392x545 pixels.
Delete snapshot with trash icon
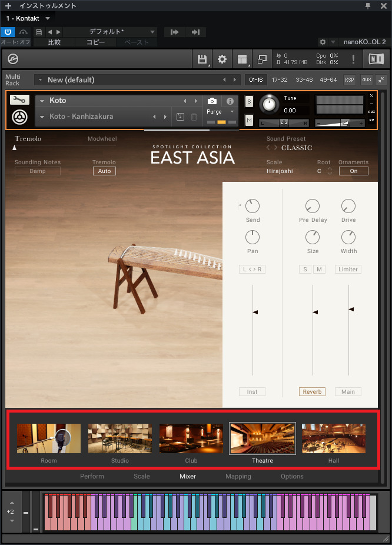pos(194,117)
